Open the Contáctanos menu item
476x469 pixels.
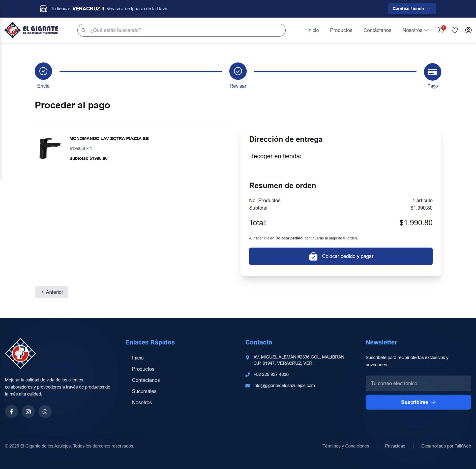(x=377, y=30)
